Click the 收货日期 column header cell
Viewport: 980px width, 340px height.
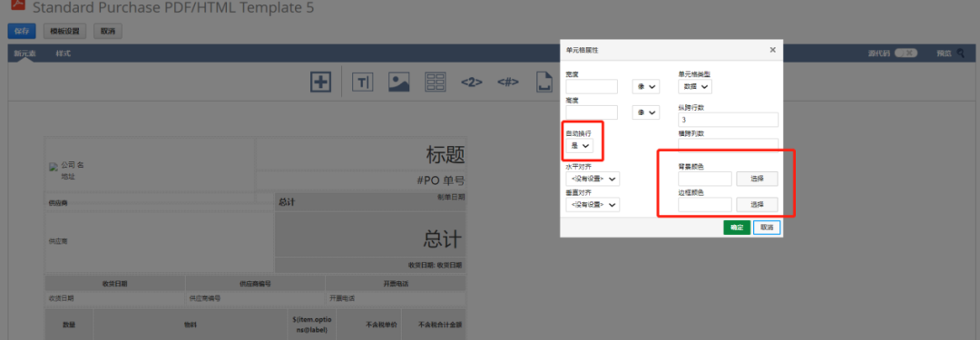(x=115, y=283)
